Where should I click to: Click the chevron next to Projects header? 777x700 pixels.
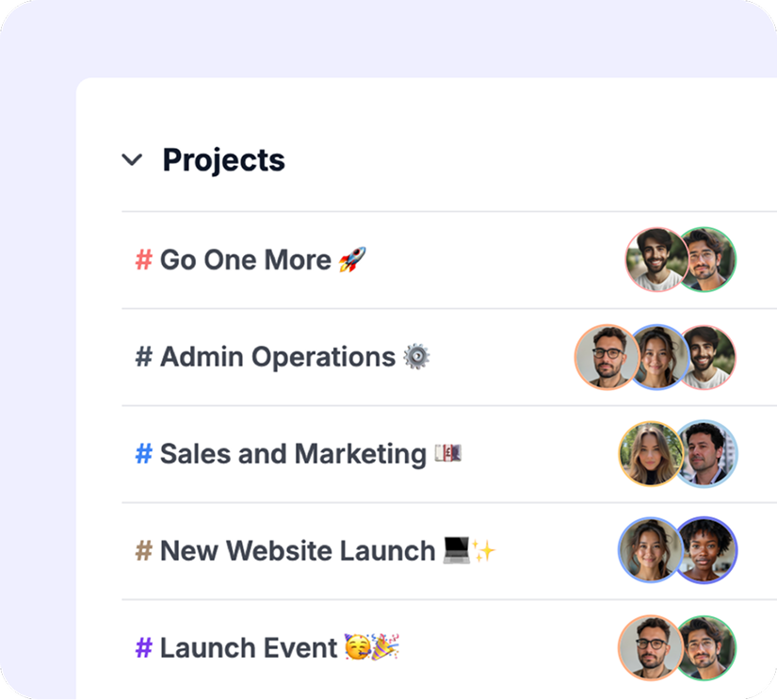[x=131, y=160]
